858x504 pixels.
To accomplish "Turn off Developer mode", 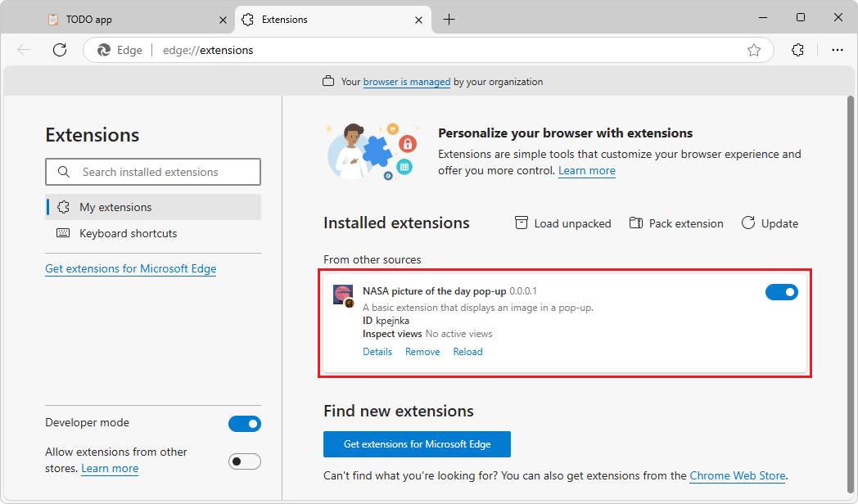I will pyautogui.click(x=245, y=423).
